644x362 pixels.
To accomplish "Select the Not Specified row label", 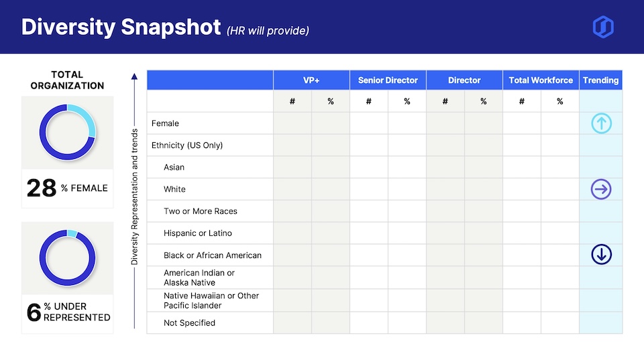I will [189, 323].
